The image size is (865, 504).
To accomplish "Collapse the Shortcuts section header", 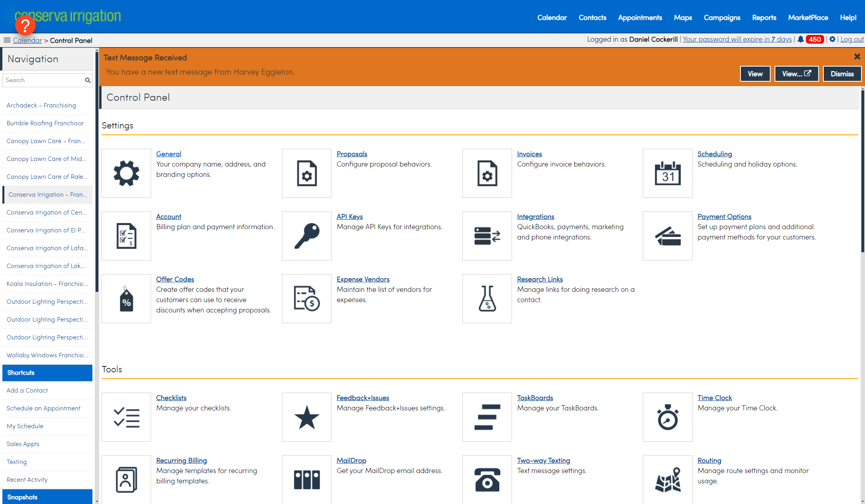I will coord(47,373).
